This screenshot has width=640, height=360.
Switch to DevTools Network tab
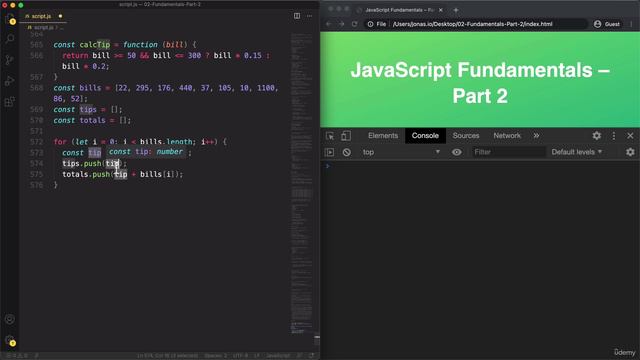click(x=507, y=136)
